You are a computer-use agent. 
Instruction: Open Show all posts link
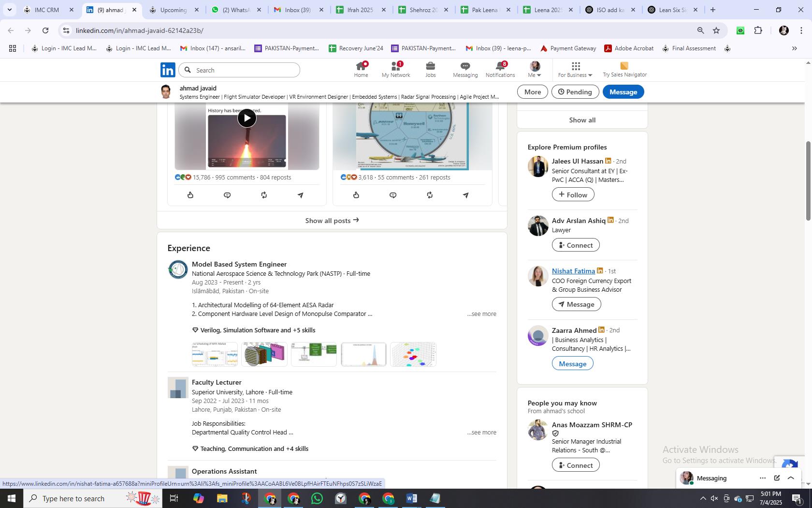point(332,221)
